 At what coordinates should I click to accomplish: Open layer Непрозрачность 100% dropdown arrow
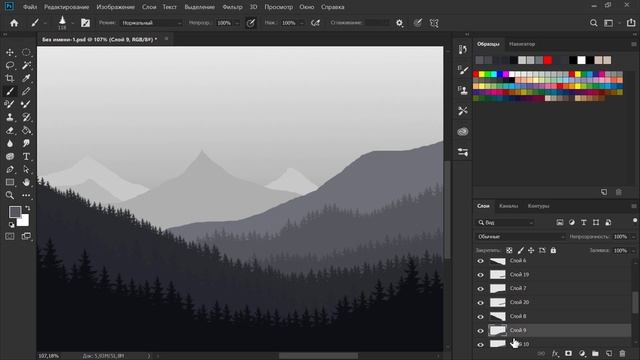click(x=634, y=237)
